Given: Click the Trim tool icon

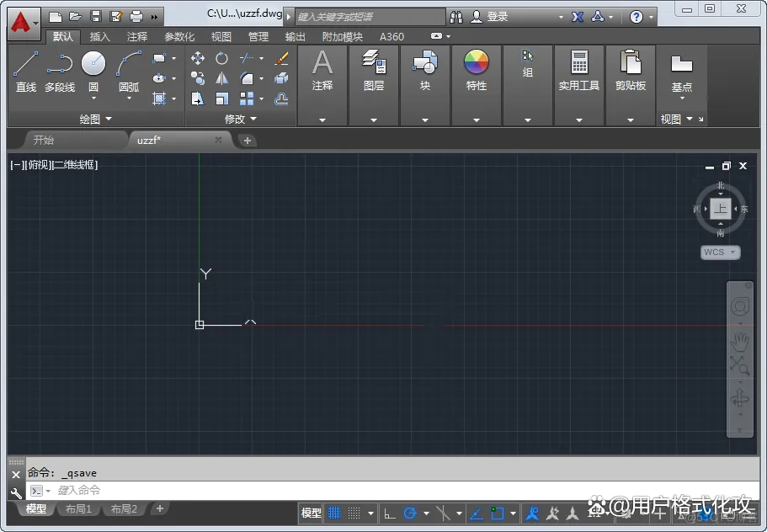Looking at the screenshot, I should [x=247, y=59].
